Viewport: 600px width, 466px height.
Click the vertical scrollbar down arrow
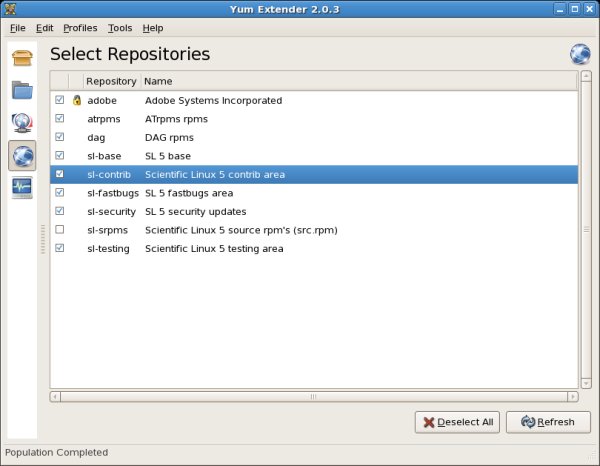click(585, 382)
